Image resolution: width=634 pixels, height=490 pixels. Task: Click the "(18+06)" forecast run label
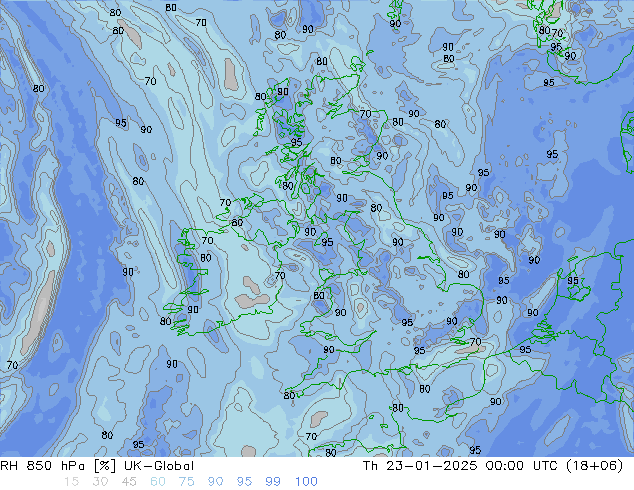tap(594, 466)
